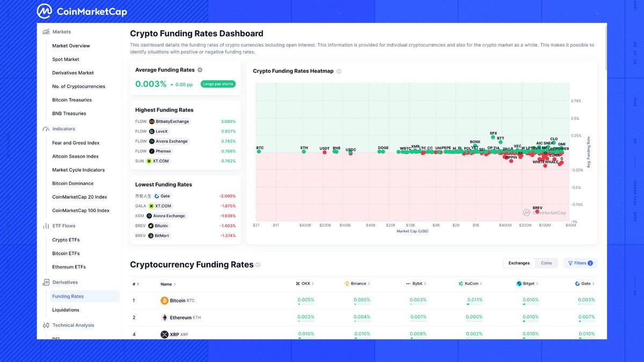Click the BREV data point on the heatmap
644x362 pixels.
536,212
